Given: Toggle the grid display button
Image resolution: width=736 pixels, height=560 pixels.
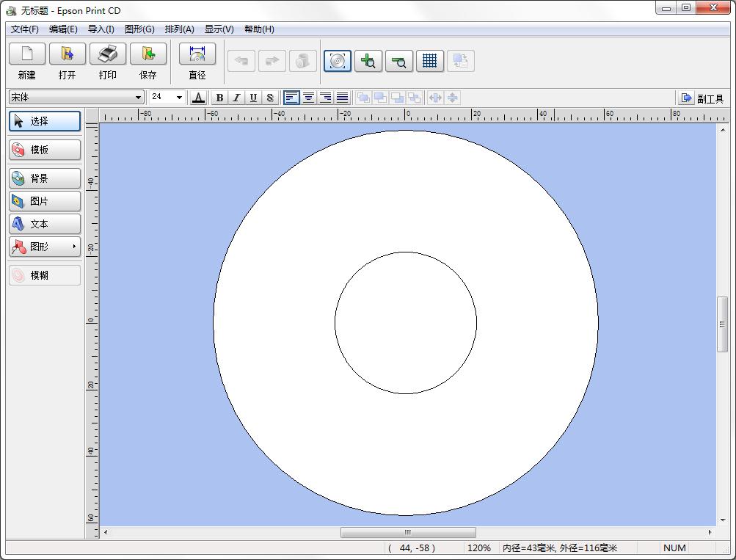Looking at the screenshot, I should pos(430,61).
